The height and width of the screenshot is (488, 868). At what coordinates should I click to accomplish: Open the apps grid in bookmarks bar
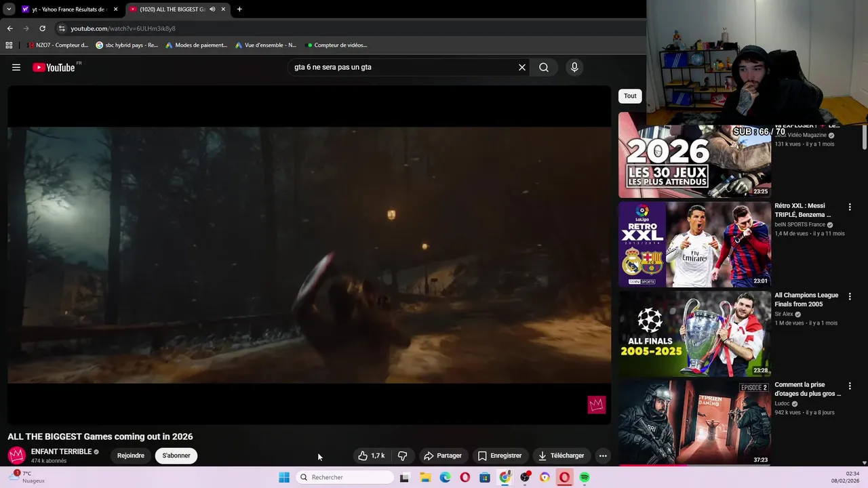[9, 45]
